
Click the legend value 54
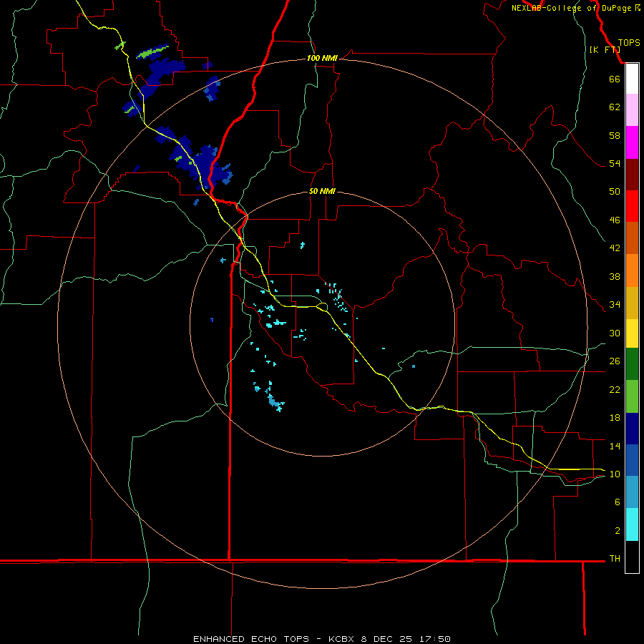[615, 163]
